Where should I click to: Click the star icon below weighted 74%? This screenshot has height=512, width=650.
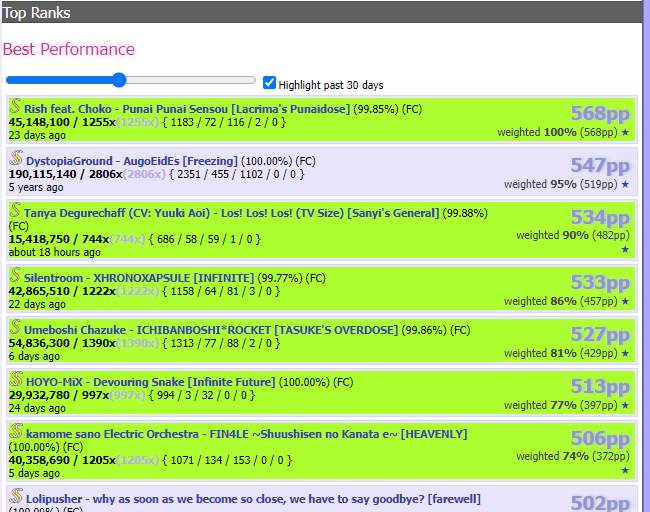pos(626,470)
